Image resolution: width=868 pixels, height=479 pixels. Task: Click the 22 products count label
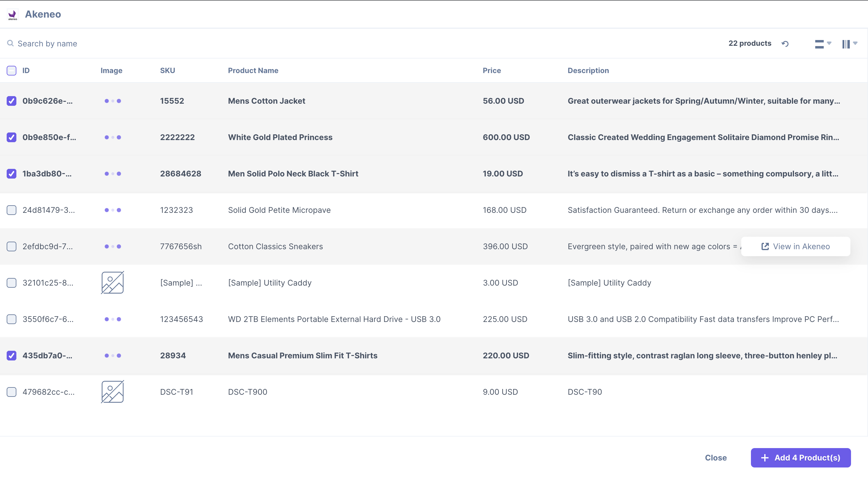(x=750, y=43)
